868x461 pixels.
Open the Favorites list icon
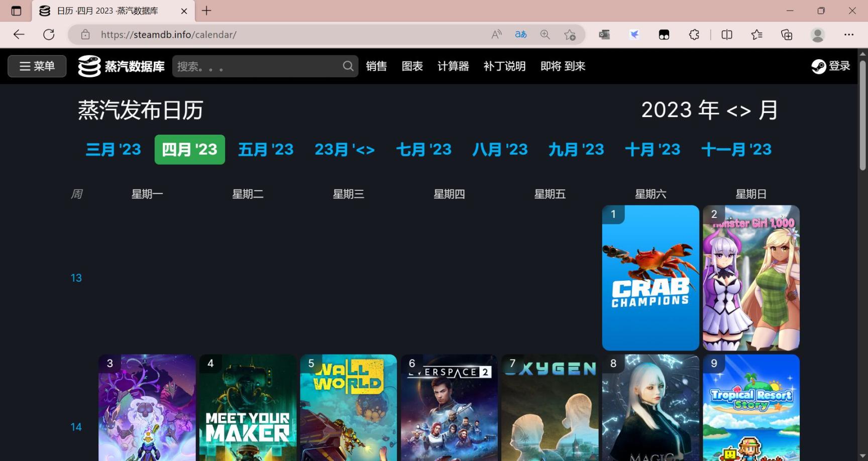pos(756,35)
